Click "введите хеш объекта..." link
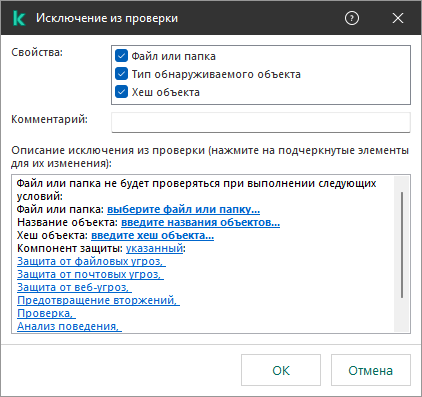 tap(152, 235)
